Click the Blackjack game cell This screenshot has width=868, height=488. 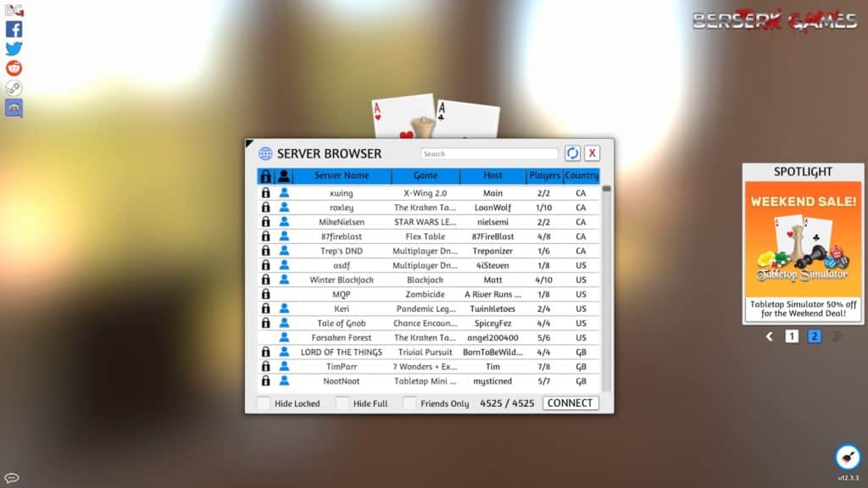pos(426,280)
